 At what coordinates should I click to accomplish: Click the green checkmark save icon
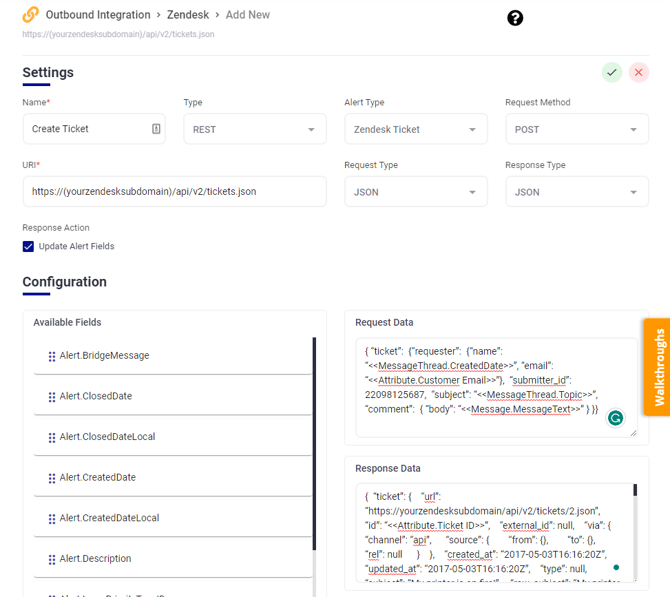coord(612,72)
